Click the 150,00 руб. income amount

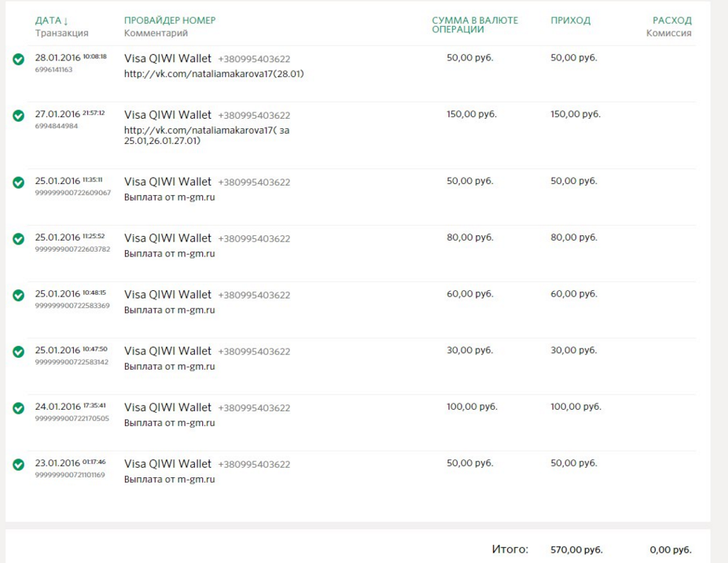[575, 114]
